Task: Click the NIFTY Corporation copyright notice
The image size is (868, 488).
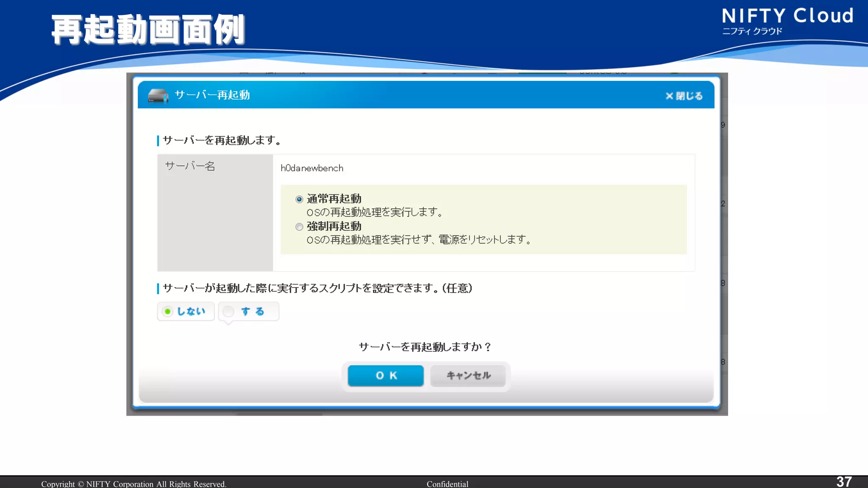Action: point(134,484)
